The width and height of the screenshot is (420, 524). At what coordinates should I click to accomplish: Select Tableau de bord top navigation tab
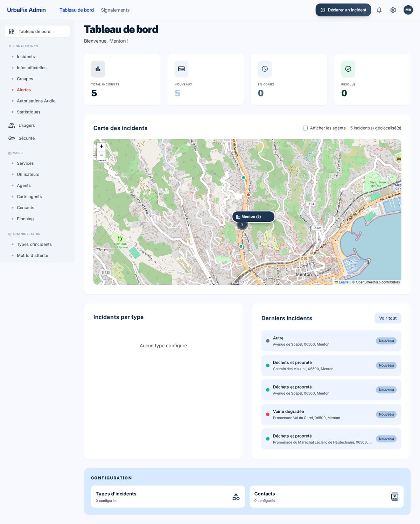(77, 10)
